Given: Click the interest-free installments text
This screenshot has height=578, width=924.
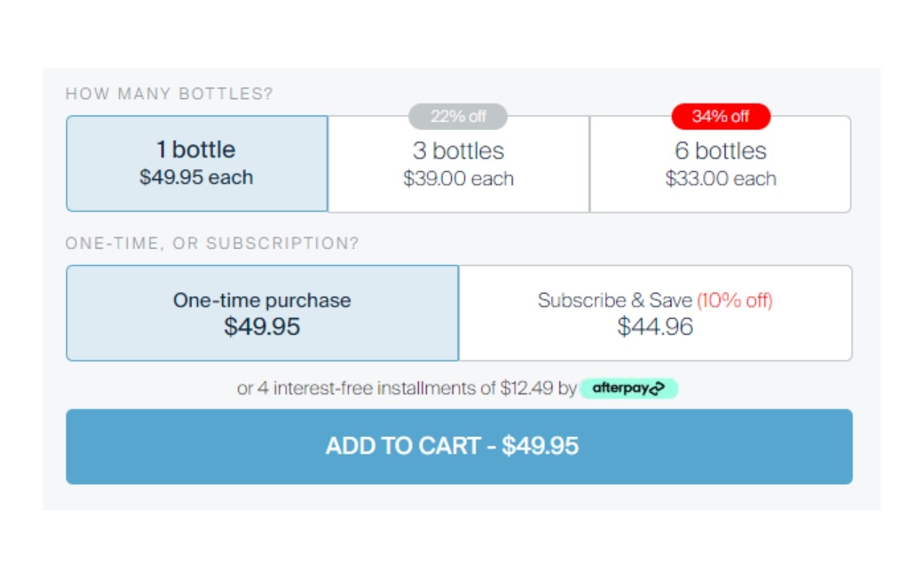Looking at the screenshot, I should point(407,389).
